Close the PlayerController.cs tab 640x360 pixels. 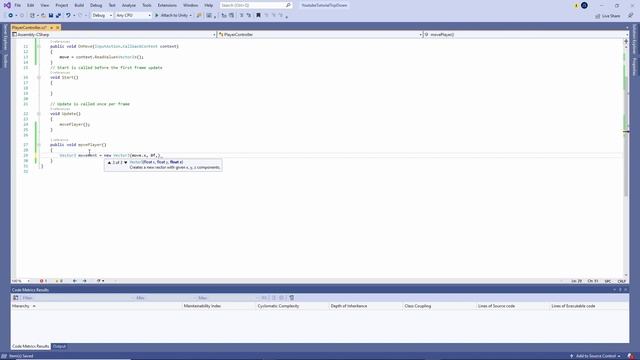[58, 27]
